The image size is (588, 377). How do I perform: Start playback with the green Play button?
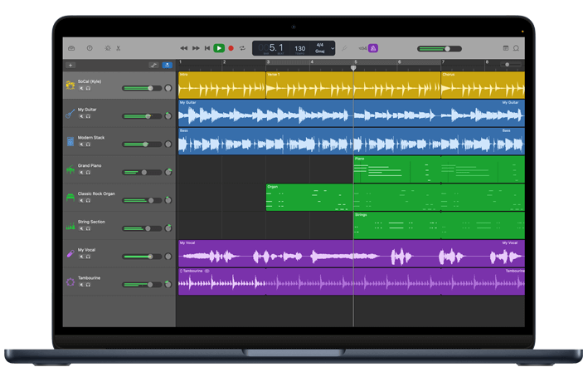tap(219, 48)
